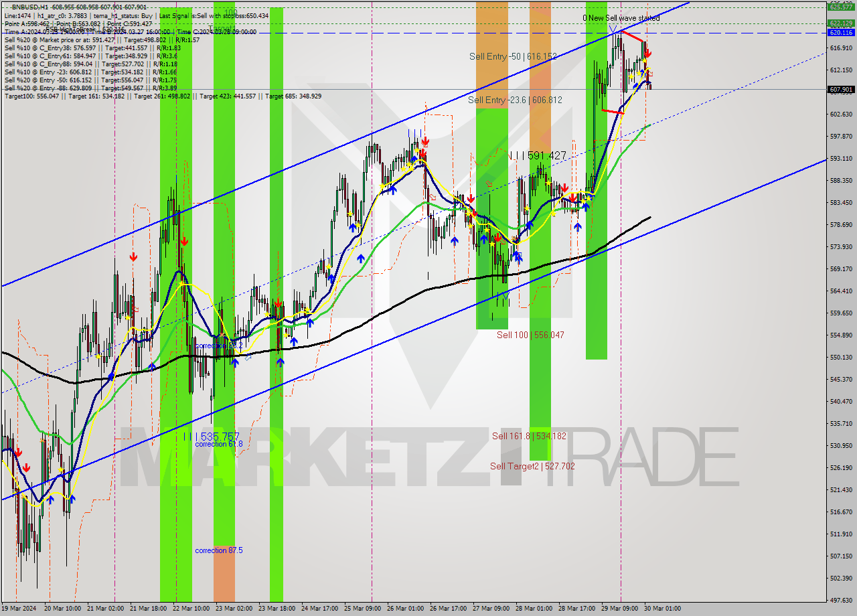Select the 'correction 61.8' label

coord(219,444)
